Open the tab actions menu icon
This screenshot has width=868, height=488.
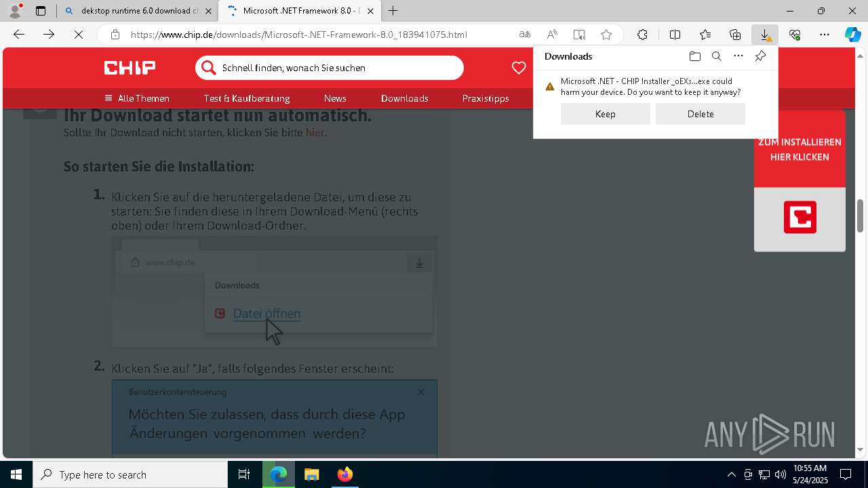point(41,11)
